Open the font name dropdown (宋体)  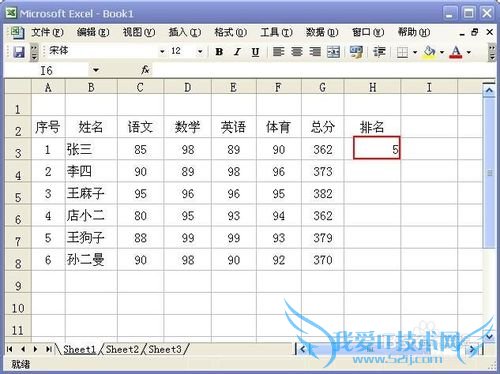(162, 52)
